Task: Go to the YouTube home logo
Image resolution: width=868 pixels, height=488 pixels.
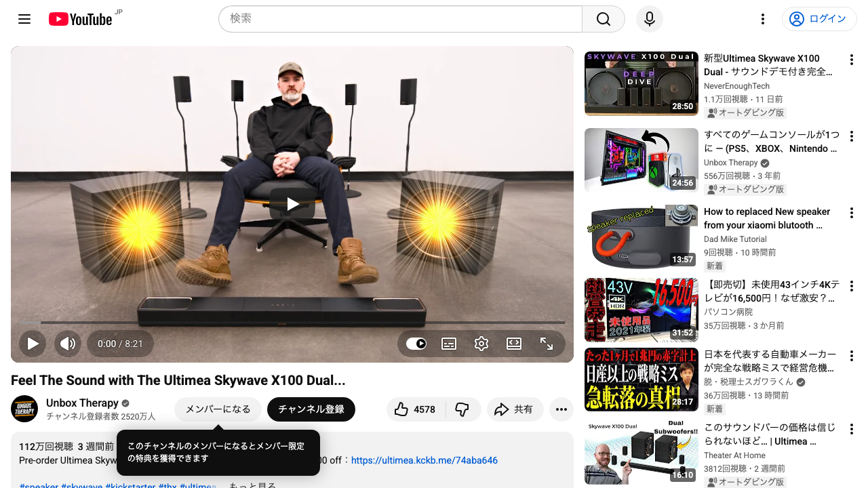Action: point(80,19)
